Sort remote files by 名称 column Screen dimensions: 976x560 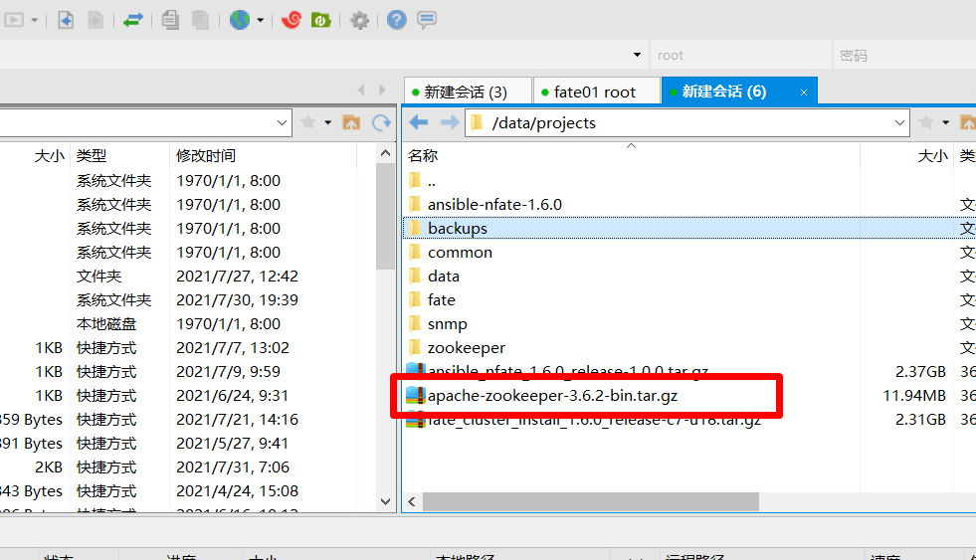coord(423,155)
